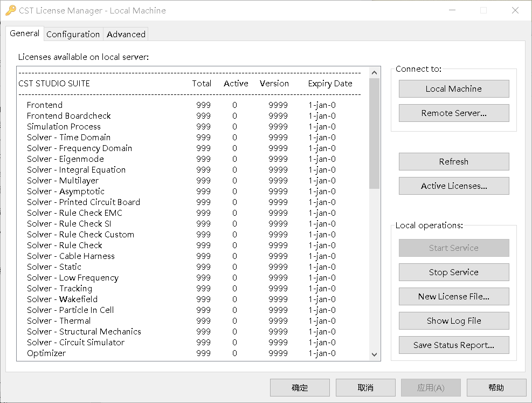Click the "Total" column header
This screenshot has width=532, height=403.
coord(202,84)
